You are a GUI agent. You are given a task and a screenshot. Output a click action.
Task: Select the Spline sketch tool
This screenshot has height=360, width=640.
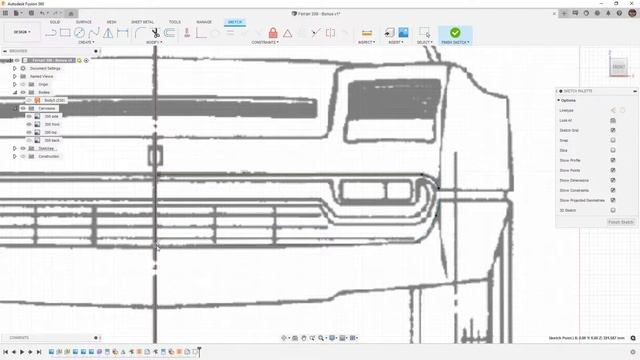point(94,33)
